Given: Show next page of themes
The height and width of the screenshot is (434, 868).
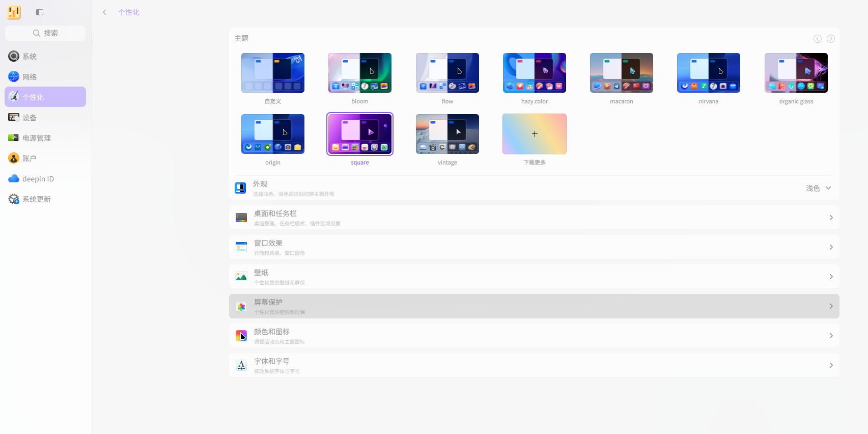Looking at the screenshot, I should pyautogui.click(x=831, y=39).
